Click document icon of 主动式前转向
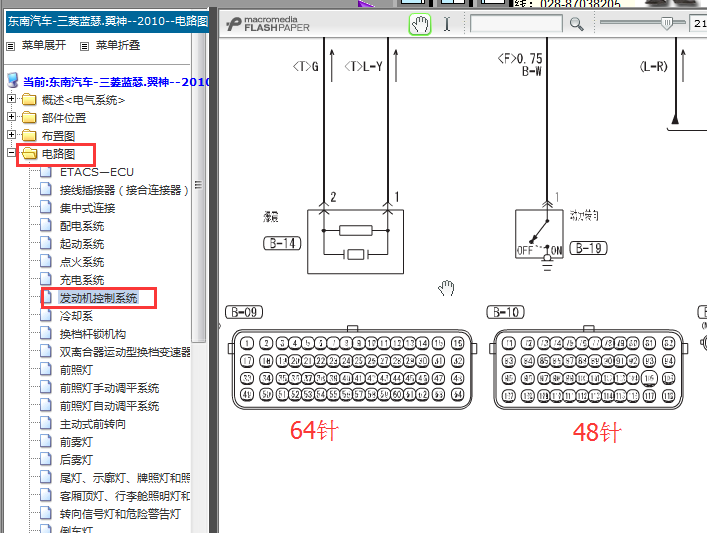Screen dimensions: 707x533 tap(46, 423)
